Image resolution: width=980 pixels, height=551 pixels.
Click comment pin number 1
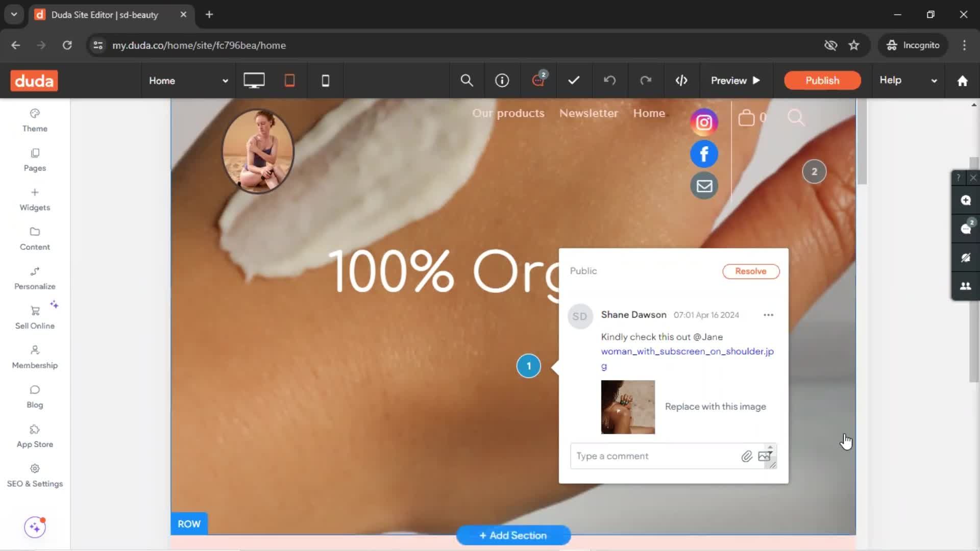528,366
